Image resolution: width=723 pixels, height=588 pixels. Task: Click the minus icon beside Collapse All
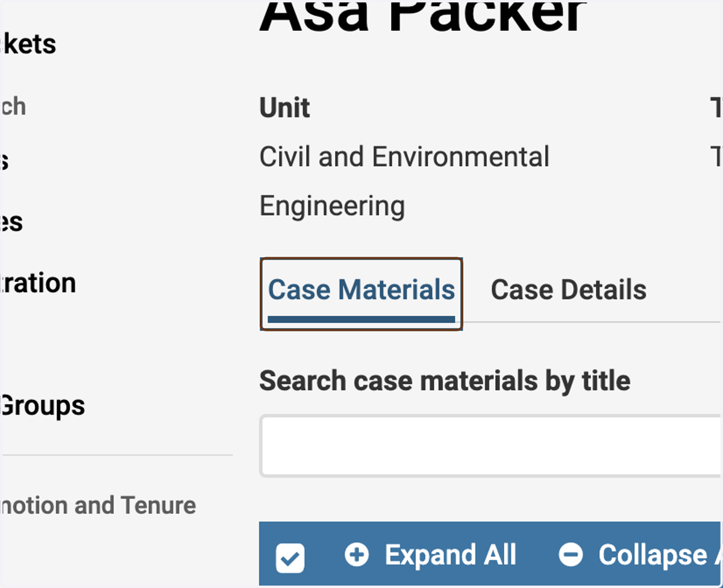tap(571, 554)
